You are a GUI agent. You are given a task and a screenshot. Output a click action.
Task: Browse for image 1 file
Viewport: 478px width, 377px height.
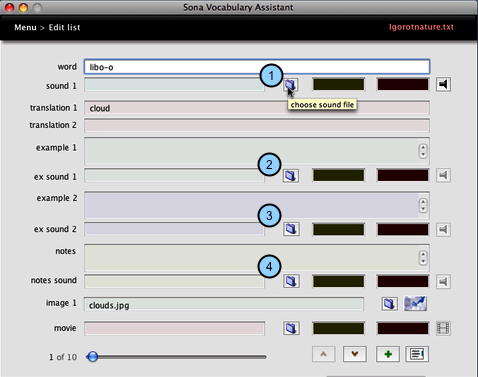click(389, 304)
